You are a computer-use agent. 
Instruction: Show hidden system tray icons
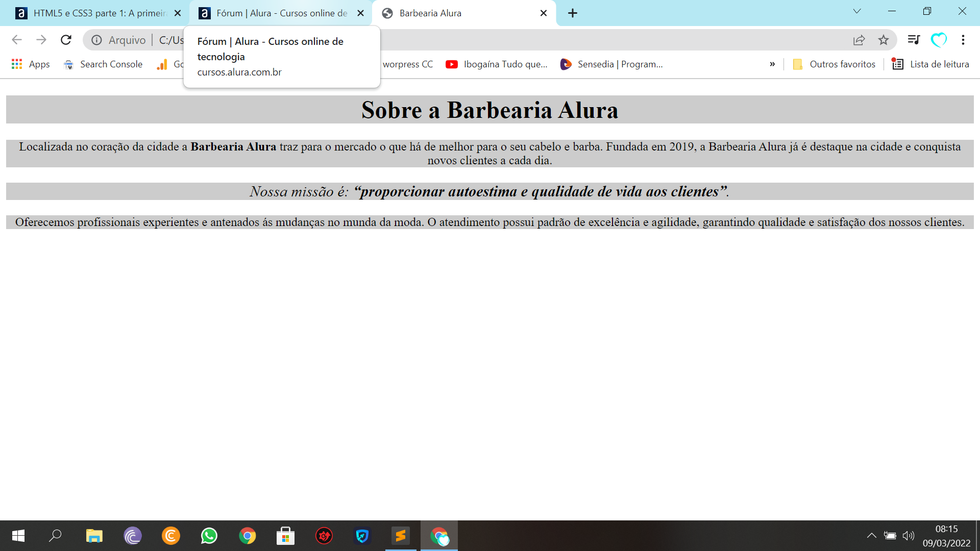pyautogui.click(x=872, y=536)
